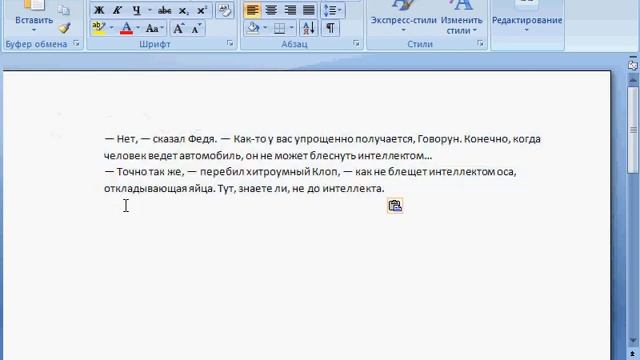Toggle underline (Ч) formatting
This screenshot has height=360, width=640.
click(x=136, y=10)
